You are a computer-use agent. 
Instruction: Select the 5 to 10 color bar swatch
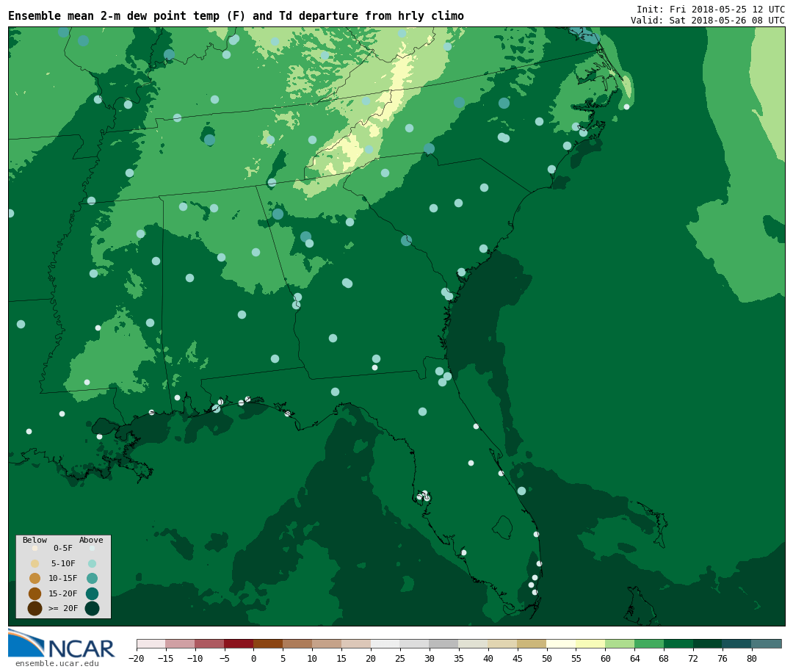(x=297, y=643)
